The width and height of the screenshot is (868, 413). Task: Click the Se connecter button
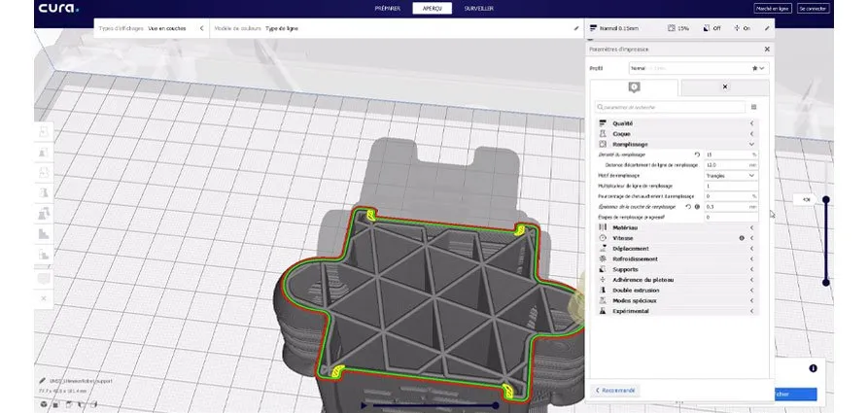click(x=814, y=9)
